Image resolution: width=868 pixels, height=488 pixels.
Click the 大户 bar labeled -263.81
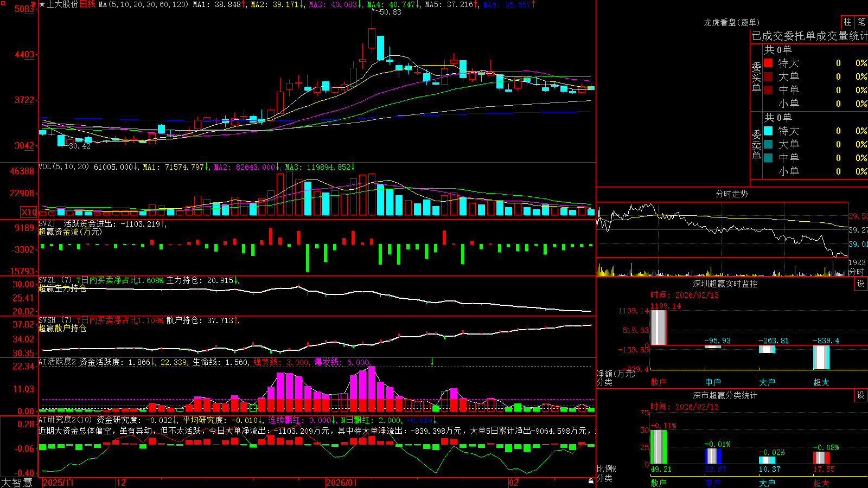pyautogui.click(x=767, y=349)
